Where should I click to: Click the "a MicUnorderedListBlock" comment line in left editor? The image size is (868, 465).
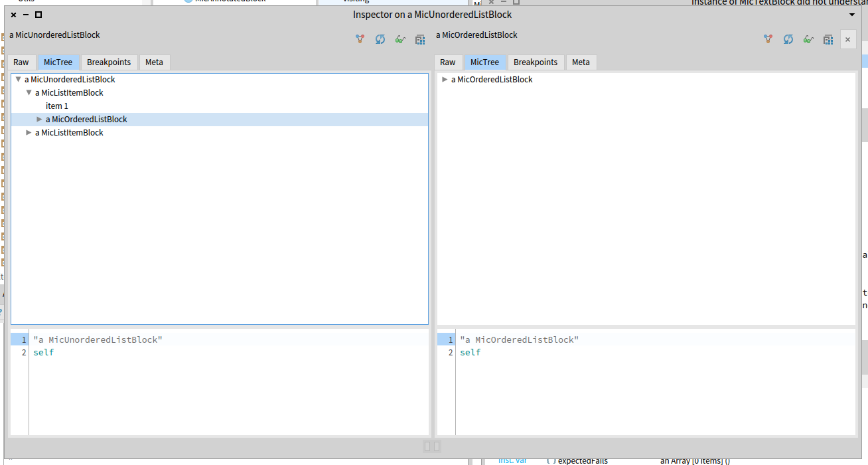coord(98,339)
